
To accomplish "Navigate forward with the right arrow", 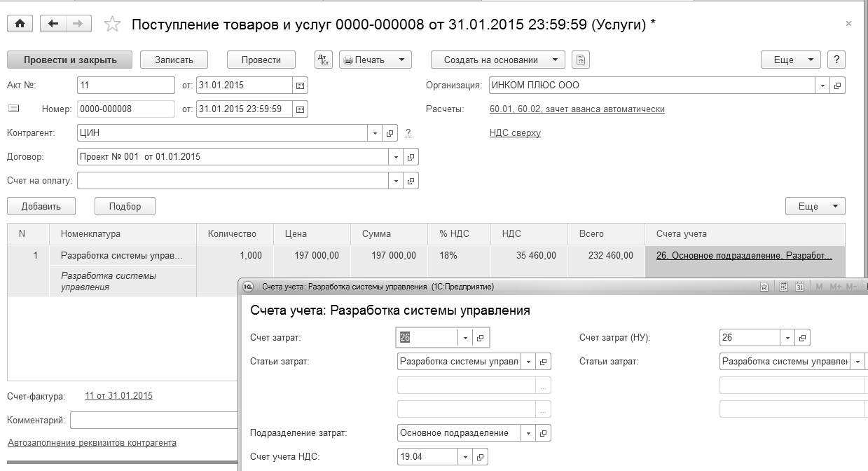I will coord(78,24).
